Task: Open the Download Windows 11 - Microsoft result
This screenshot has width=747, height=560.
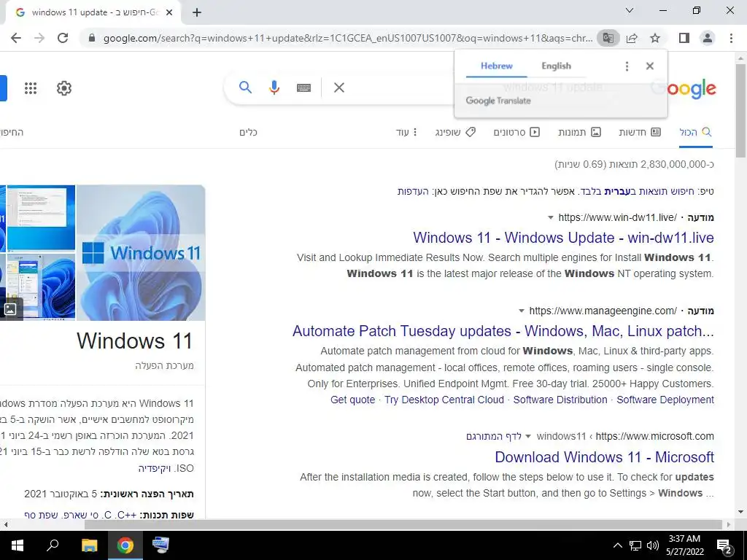Action: coord(604,457)
